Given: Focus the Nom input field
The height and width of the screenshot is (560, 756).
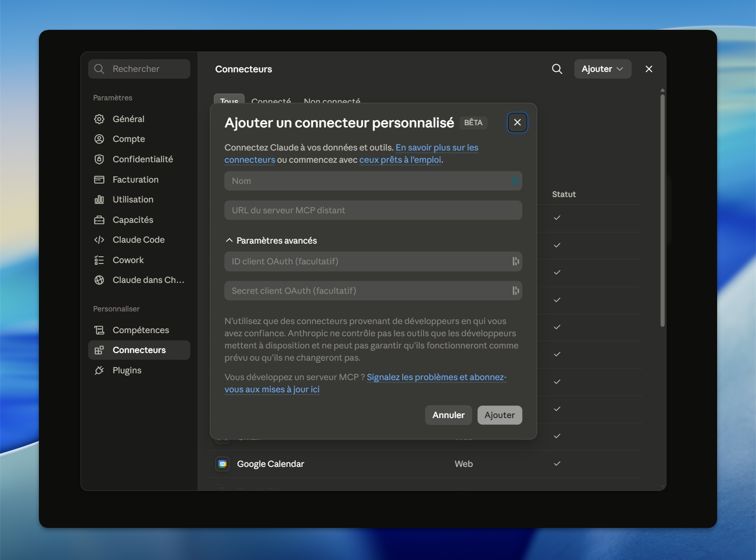Looking at the screenshot, I should (x=373, y=181).
